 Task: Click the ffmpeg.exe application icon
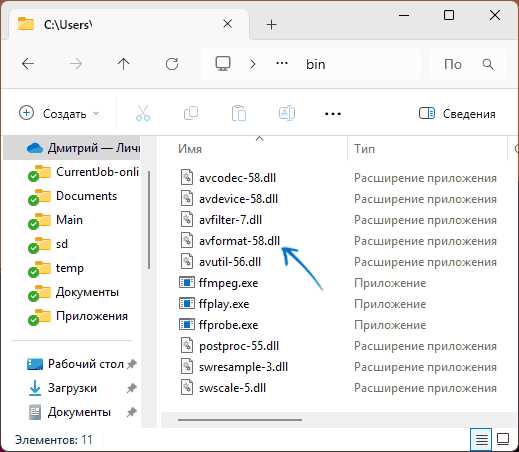(x=187, y=283)
